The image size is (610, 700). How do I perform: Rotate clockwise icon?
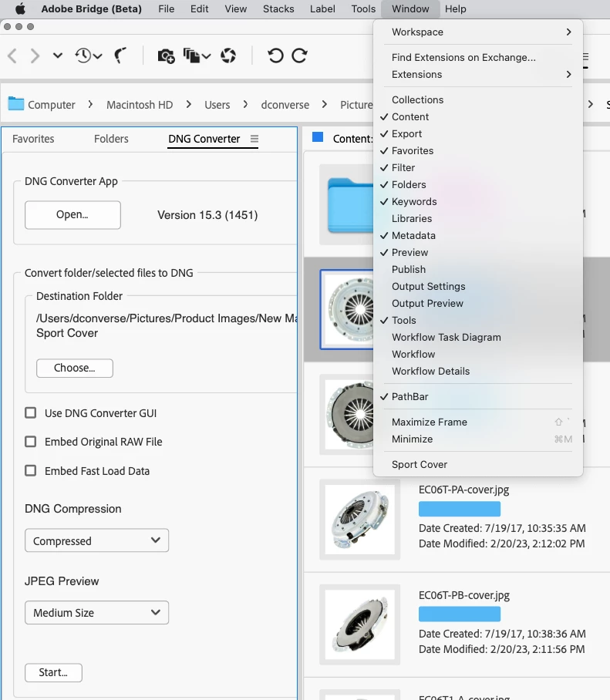click(x=299, y=56)
